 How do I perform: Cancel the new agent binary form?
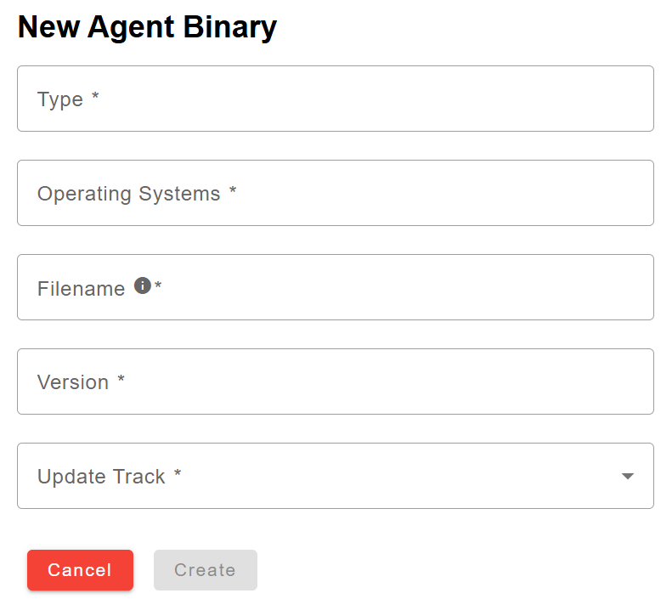[x=80, y=570]
